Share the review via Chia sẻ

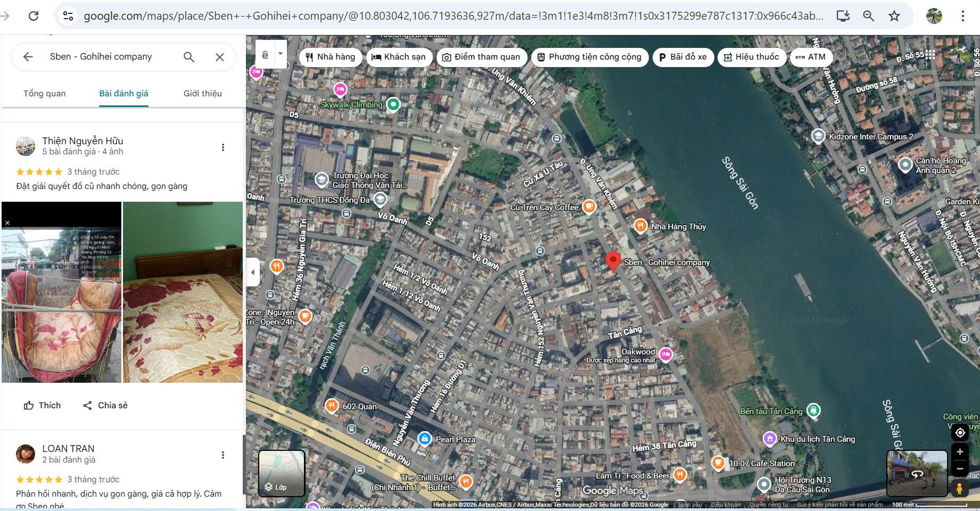pyautogui.click(x=105, y=406)
